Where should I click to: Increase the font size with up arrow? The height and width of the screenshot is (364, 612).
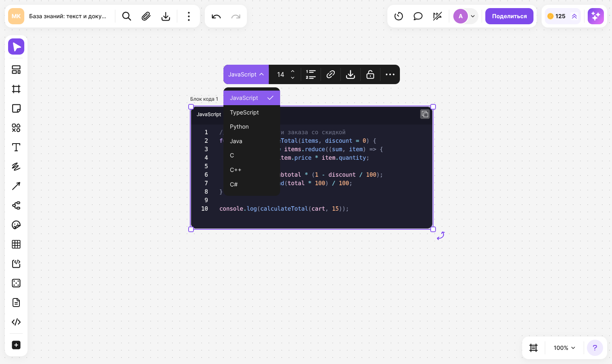coord(293,71)
